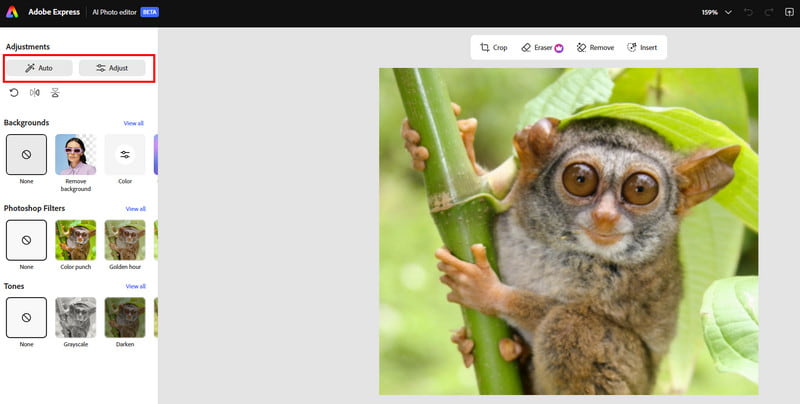Click the share/export icon at top right
Image resolution: width=800 pixels, height=404 pixels.
[x=789, y=12]
